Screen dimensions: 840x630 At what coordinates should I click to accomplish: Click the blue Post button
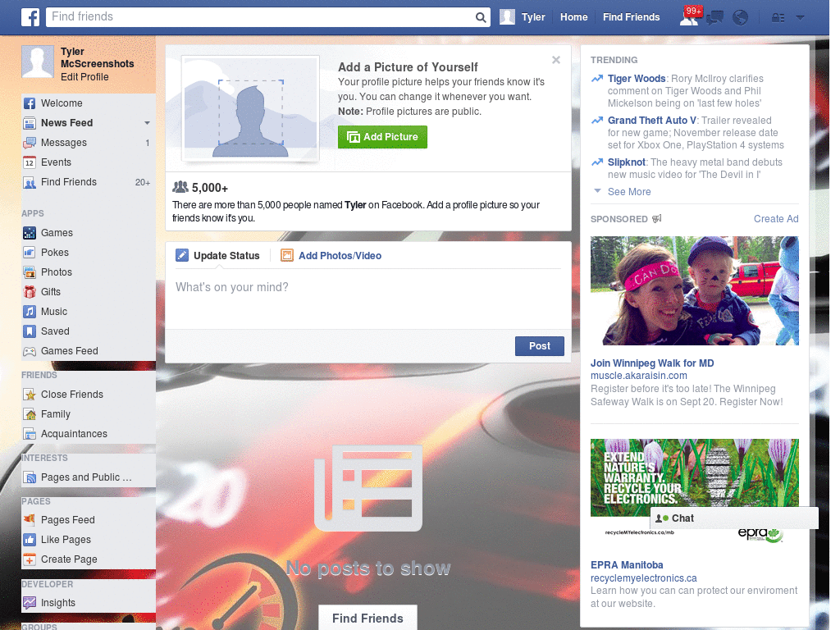(540, 346)
